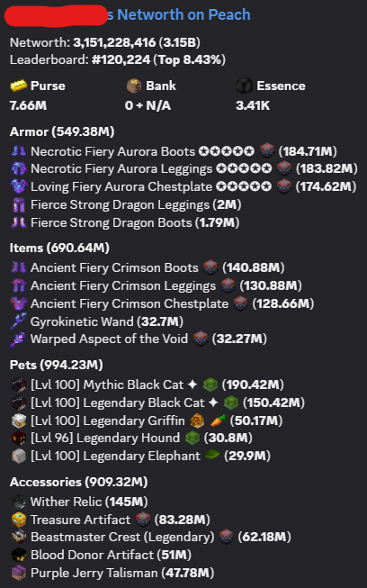Select the Armor (549.38M) section heading
367x588 pixels.
62,131
